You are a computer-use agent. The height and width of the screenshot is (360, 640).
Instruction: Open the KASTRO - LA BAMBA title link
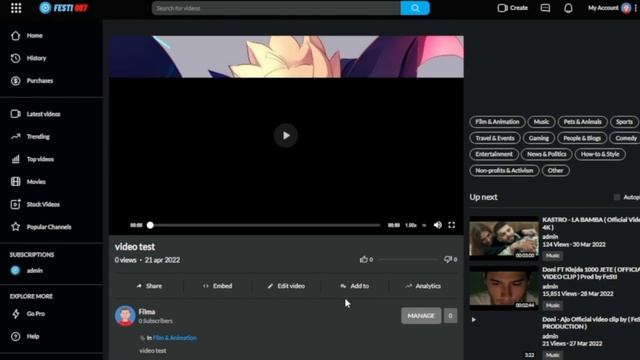pyautogui.click(x=591, y=223)
